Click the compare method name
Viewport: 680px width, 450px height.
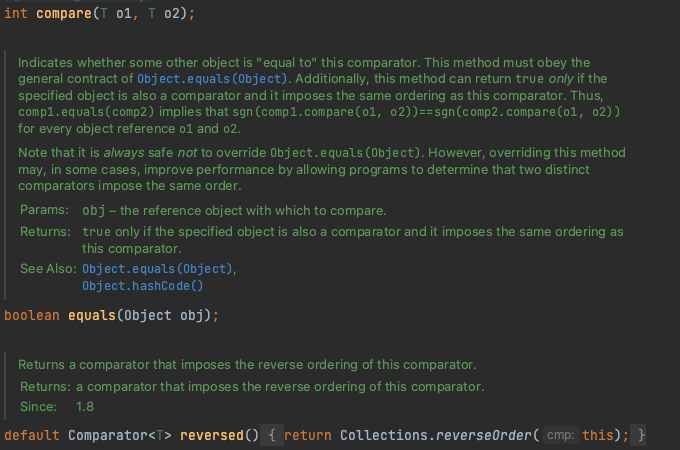[x=64, y=13]
